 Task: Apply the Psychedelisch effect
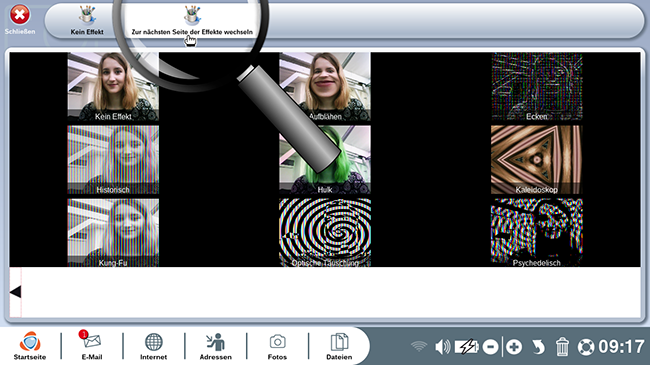[537, 233]
